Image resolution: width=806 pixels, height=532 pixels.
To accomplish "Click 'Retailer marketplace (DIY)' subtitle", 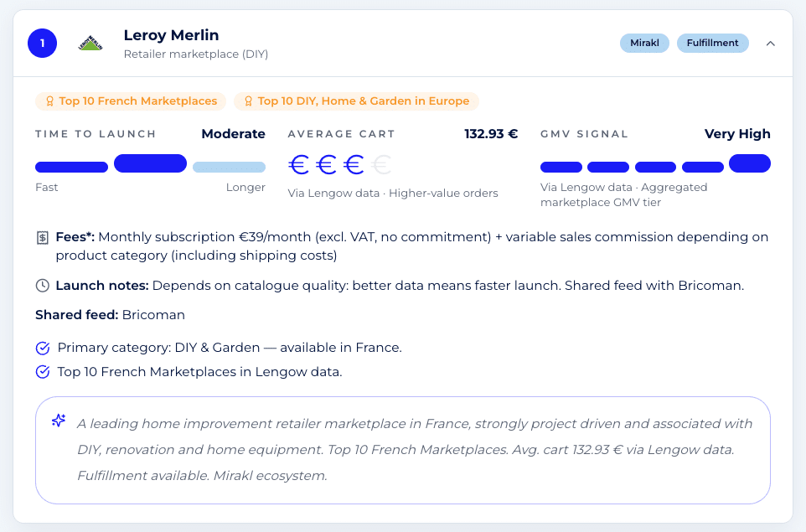I will point(196,54).
